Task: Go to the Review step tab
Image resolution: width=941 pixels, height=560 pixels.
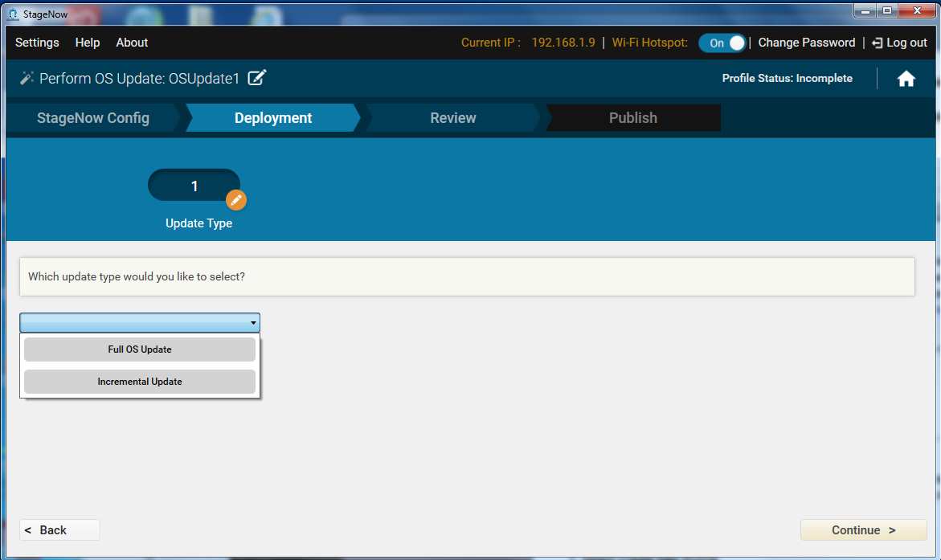Action: point(453,118)
